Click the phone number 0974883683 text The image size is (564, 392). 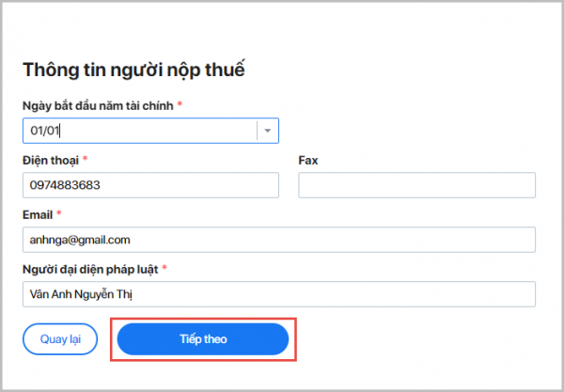(65, 185)
